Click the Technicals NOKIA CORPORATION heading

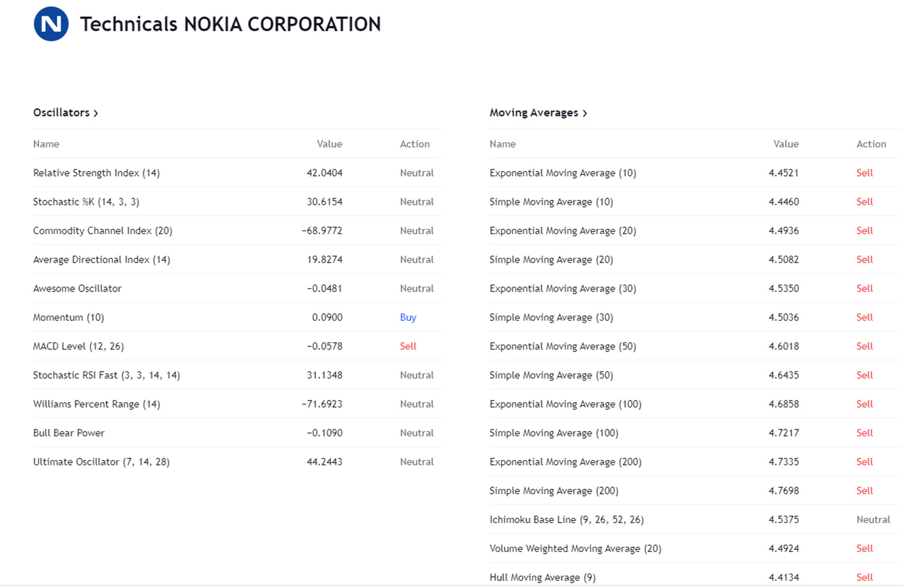pos(230,24)
